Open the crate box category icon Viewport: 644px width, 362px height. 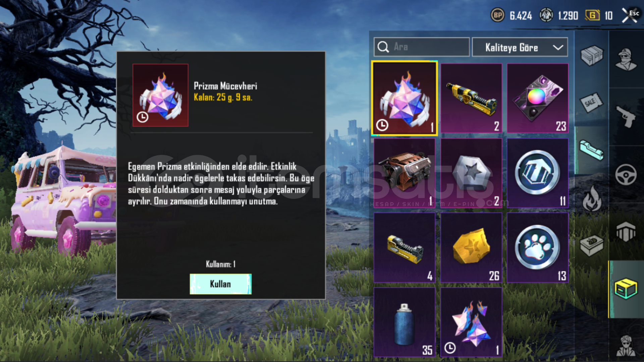point(592,56)
